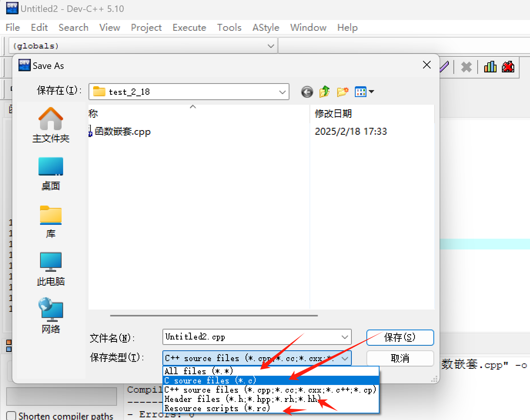Image resolution: width=530 pixels, height=420 pixels.
Task: Click the 保存(S) save button
Action: click(x=400, y=338)
